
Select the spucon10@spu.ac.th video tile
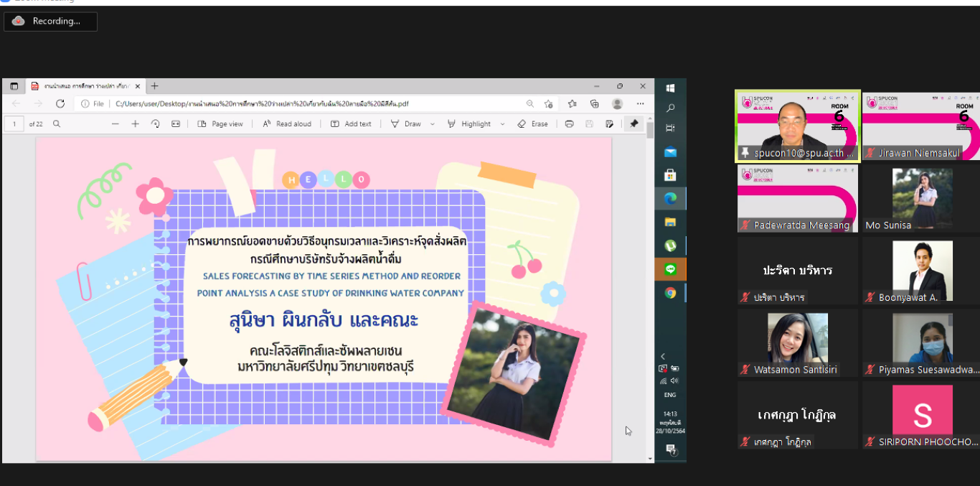tap(798, 126)
